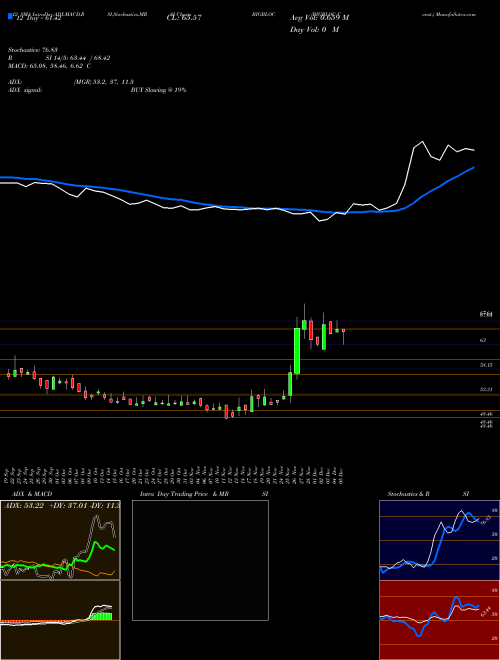Open the red RSI chart panel
This screenshot has height=660, width=500.
(439, 620)
